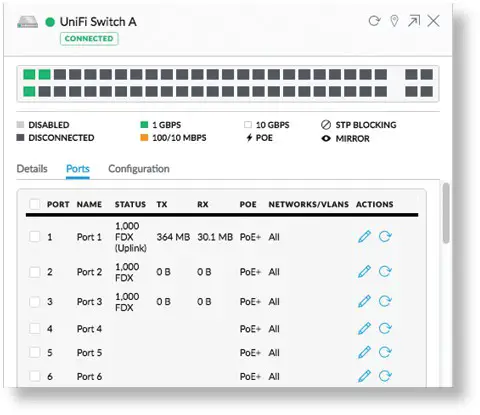Open the Configuration tab

coord(139,169)
